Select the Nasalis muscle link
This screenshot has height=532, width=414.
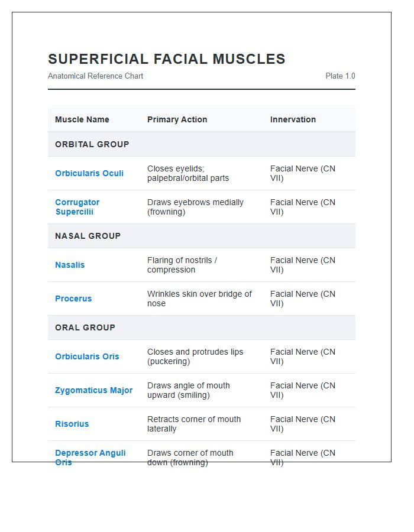click(70, 265)
